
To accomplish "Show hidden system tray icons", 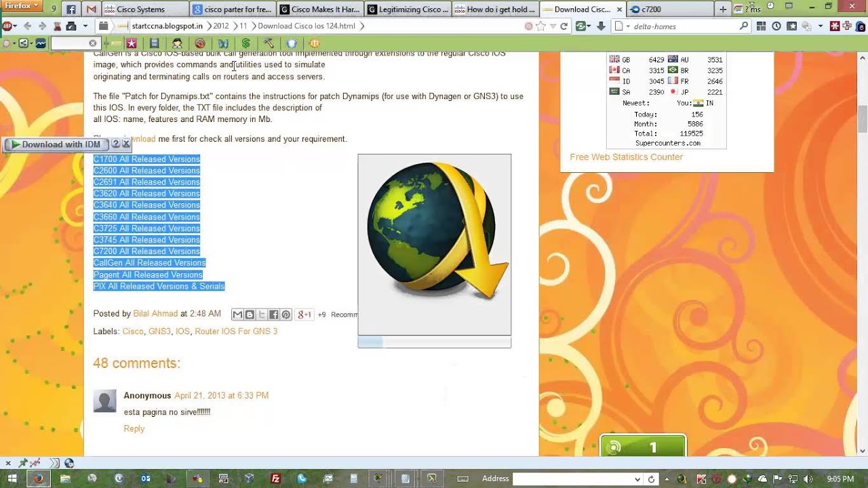I will coord(667,479).
